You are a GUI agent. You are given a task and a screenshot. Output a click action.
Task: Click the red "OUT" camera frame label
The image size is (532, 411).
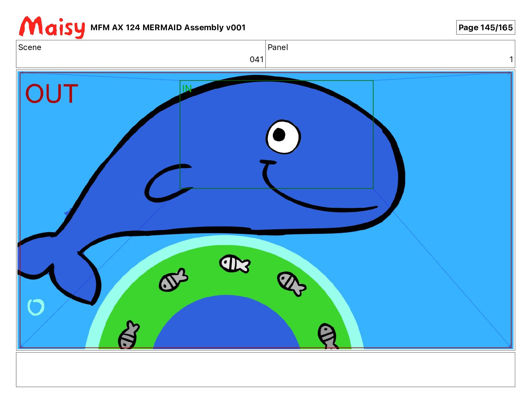tap(52, 94)
